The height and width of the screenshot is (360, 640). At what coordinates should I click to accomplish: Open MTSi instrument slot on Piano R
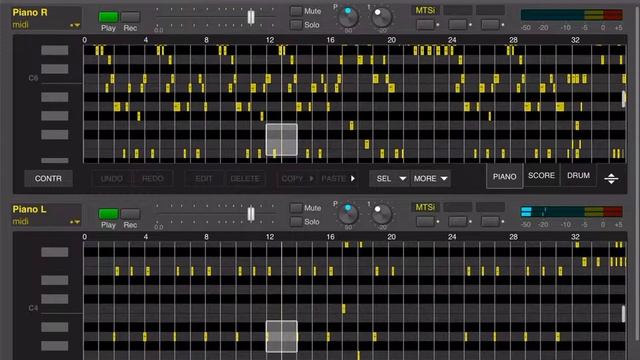(x=425, y=10)
